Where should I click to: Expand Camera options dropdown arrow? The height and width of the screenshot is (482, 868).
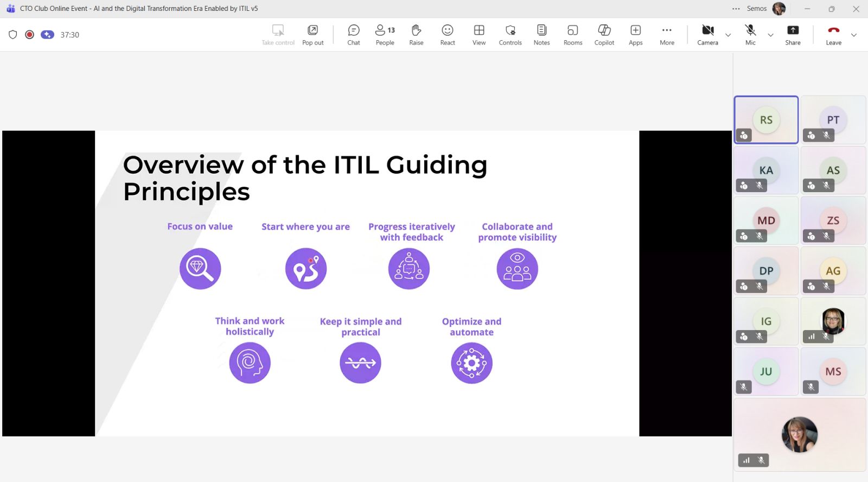(x=728, y=35)
